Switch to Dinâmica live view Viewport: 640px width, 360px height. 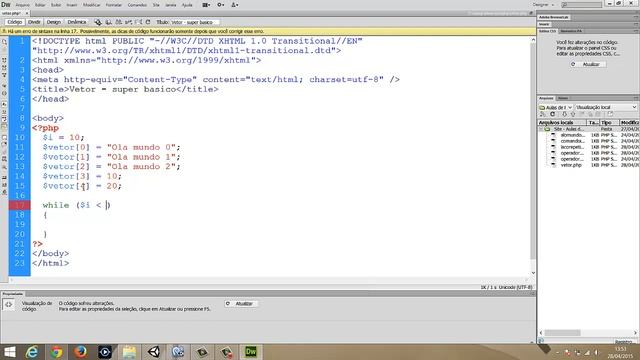[77, 22]
